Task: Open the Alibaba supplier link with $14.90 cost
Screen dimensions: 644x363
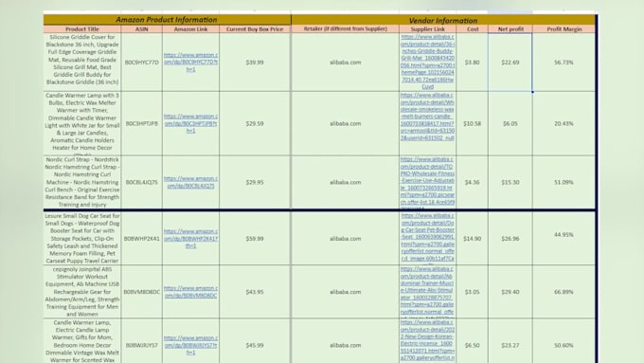Action: point(427,238)
